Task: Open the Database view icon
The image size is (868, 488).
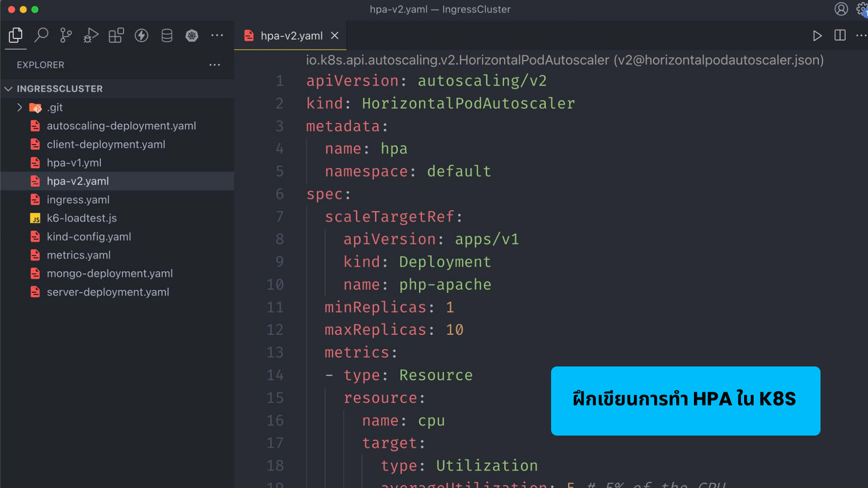Action: (167, 35)
